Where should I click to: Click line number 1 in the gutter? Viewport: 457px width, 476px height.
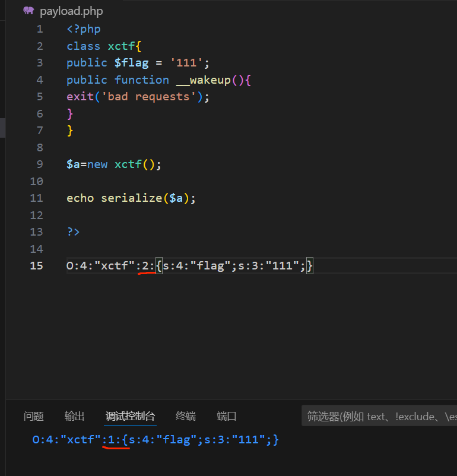coord(39,29)
